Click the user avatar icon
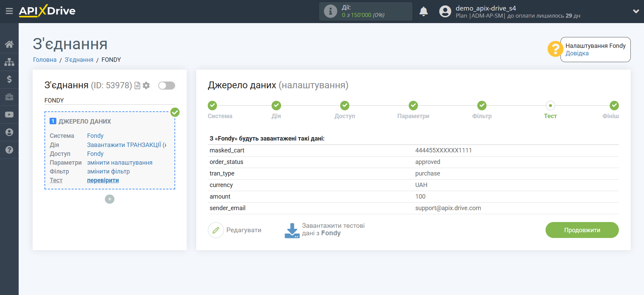The image size is (644, 295). (445, 11)
